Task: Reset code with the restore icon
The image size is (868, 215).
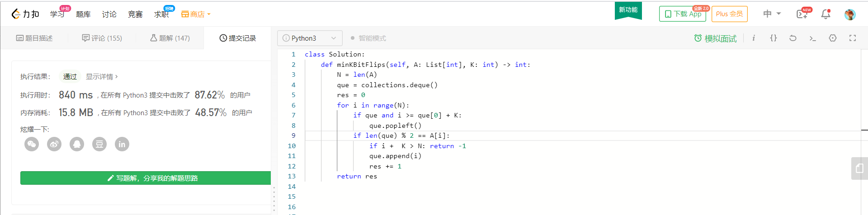Action: 793,38
